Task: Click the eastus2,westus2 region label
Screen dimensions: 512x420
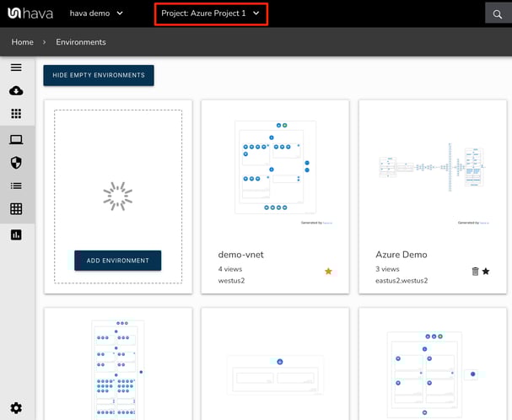Action: [x=402, y=281]
